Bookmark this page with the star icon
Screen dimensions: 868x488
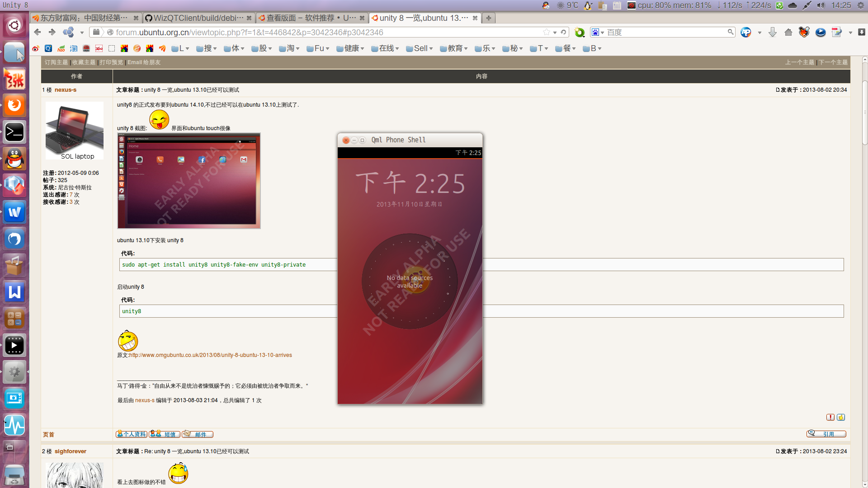click(547, 32)
